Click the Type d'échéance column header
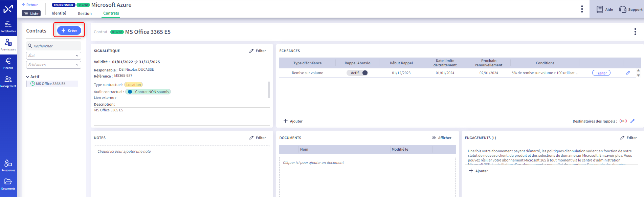Image resolution: width=644 pixels, height=197 pixels. [307, 63]
